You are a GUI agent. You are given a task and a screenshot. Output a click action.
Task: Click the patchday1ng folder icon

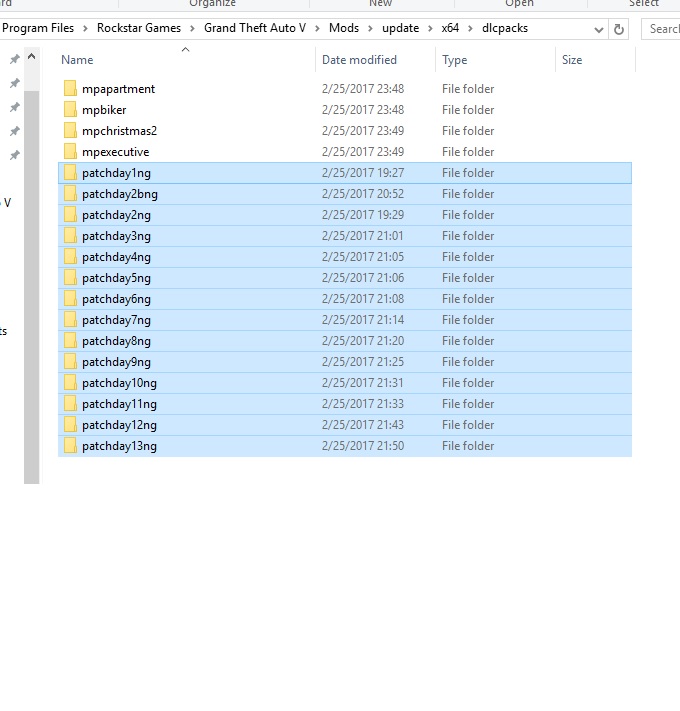tap(70, 172)
